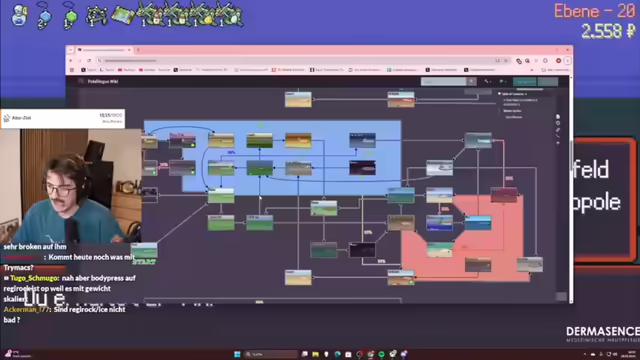Click the wiki search magnifier button
Viewport: 640px width, 360px height.
(x=471, y=82)
